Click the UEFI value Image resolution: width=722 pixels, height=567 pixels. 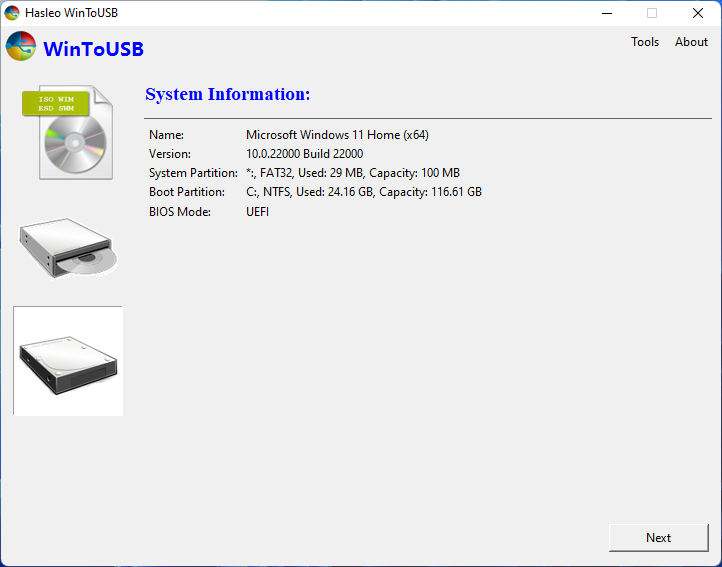point(257,212)
